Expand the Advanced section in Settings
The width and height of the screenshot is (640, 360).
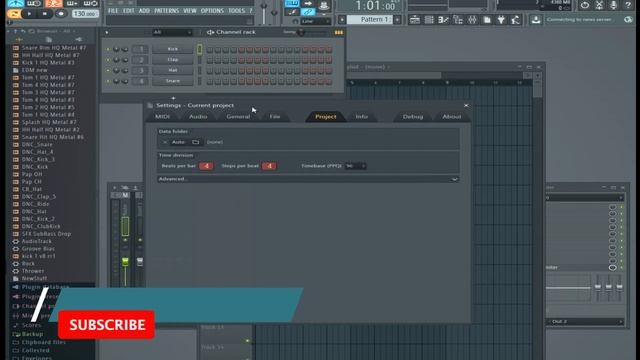click(x=308, y=179)
